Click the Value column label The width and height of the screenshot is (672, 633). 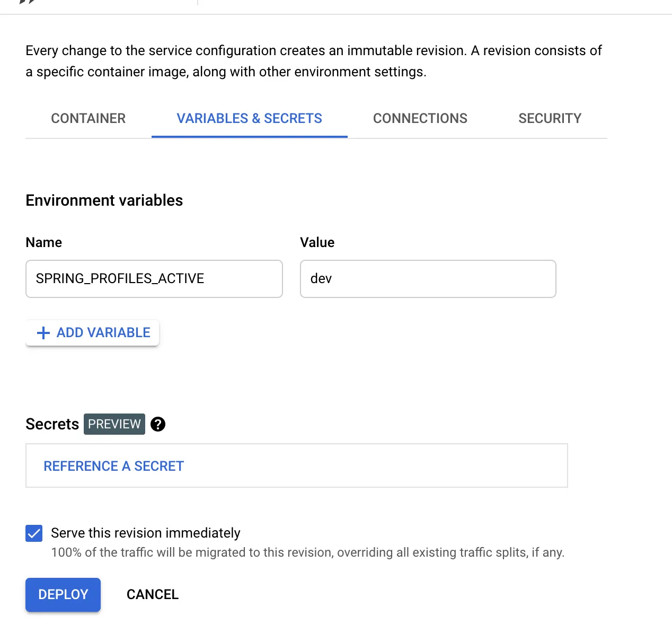tap(317, 242)
